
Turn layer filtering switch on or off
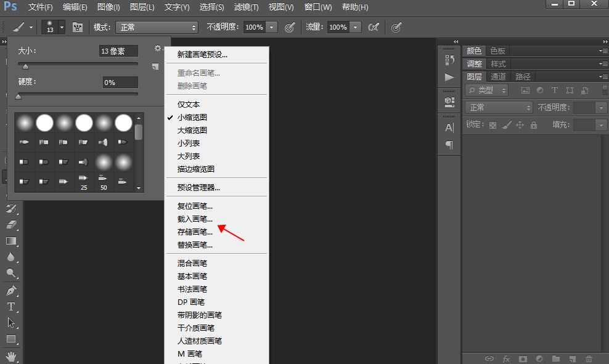(x=605, y=90)
